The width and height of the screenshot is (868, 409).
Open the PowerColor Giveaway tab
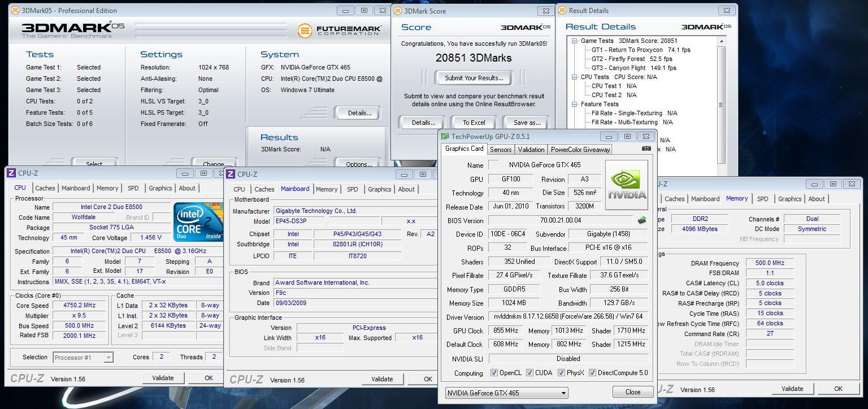(x=580, y=150)
